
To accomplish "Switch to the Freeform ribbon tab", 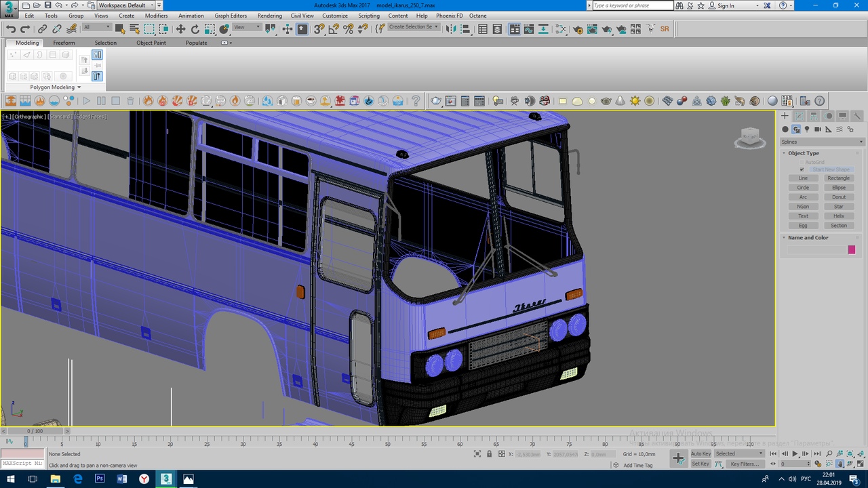I will 64,43.
